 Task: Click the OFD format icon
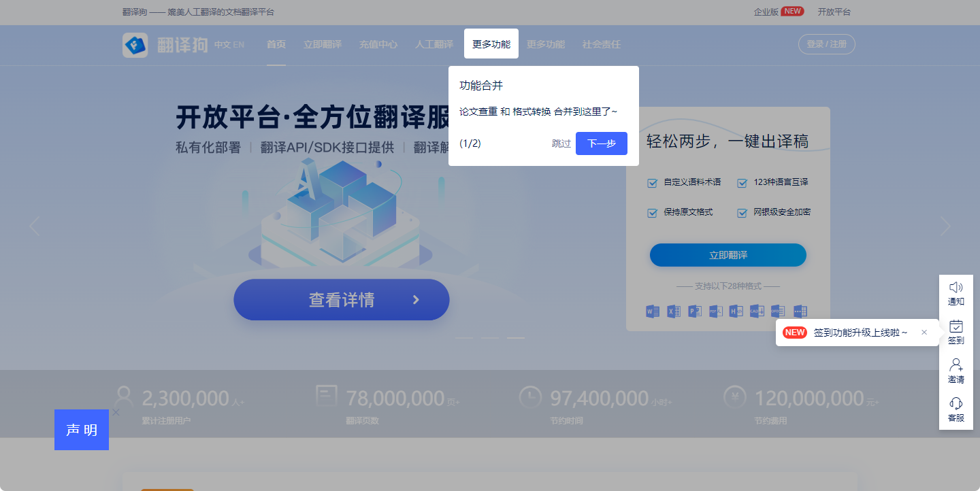pos(778,311)
